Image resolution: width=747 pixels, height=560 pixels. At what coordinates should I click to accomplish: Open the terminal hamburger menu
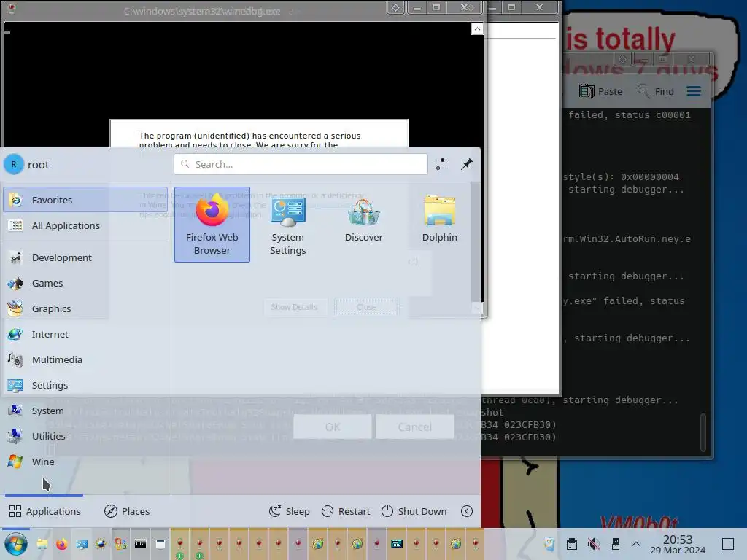pyautogui.click(x=694, y=91)
